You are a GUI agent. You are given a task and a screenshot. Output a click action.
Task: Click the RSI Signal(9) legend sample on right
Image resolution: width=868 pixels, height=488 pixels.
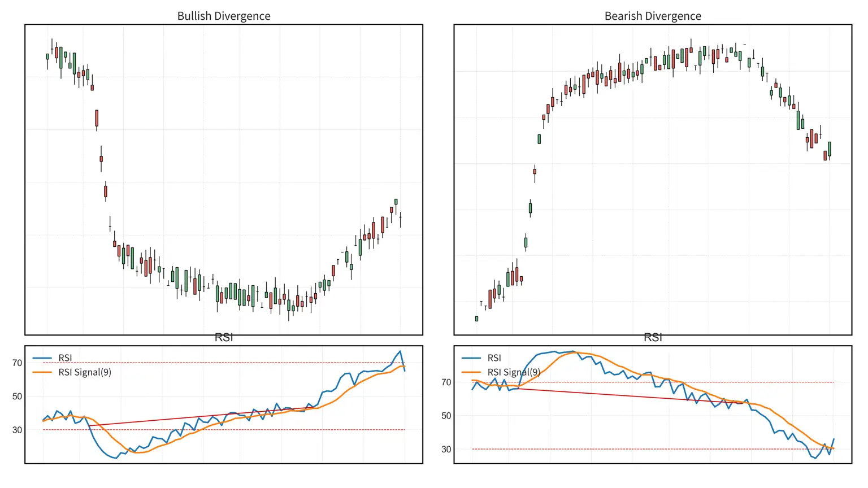click(471, 372)
